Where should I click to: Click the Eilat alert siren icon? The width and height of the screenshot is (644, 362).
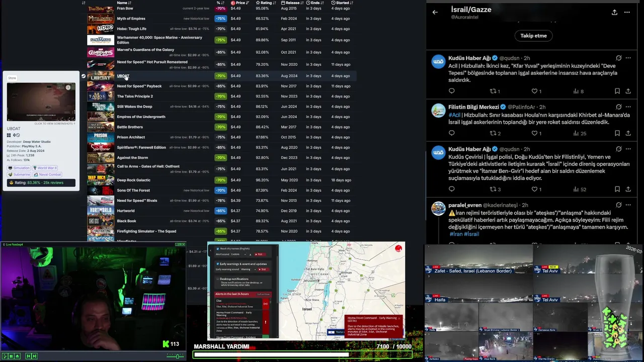[x=266, y=304]
